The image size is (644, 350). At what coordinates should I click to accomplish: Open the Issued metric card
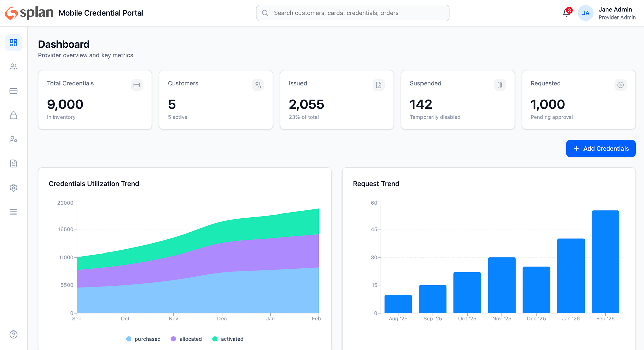pos(336,100)
